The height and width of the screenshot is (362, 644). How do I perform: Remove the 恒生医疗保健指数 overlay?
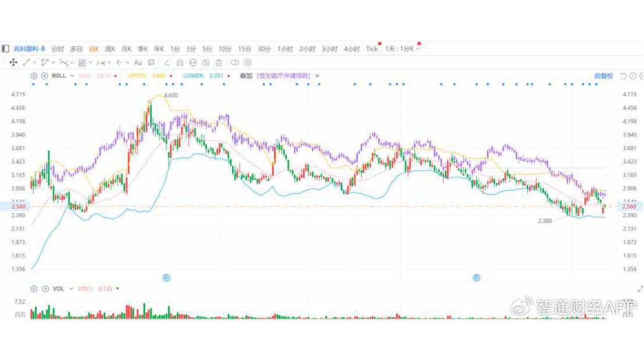tap(317, 76)
